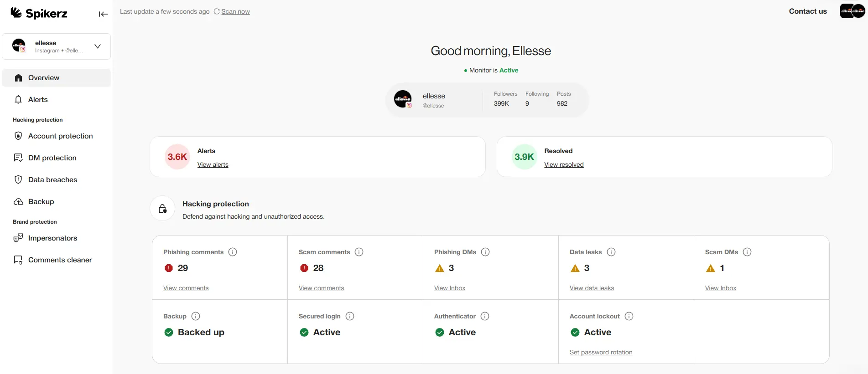The width and height of the screenshot is (868, 374).
Task: Show info for Secured login
Action: point(350,316)
